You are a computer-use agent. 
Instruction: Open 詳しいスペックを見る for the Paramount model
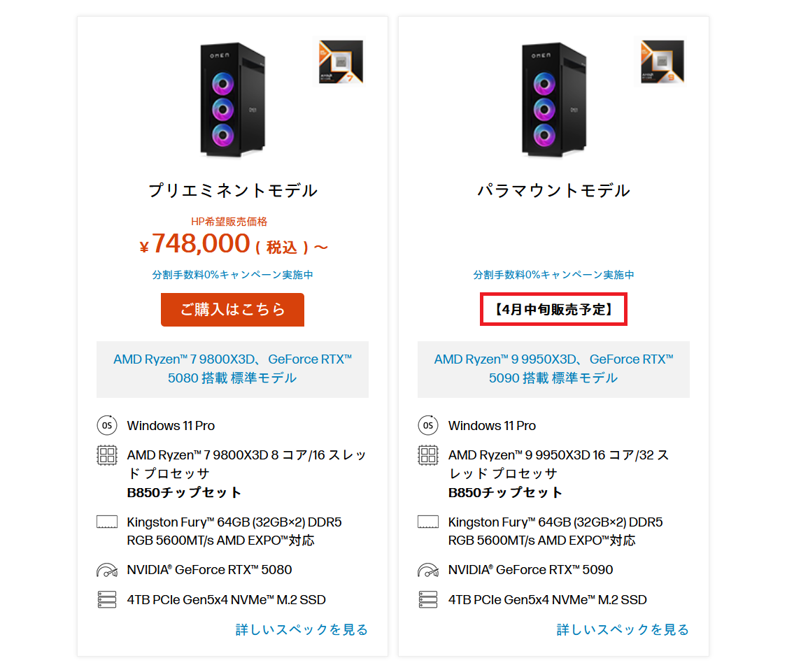(621, 629)
